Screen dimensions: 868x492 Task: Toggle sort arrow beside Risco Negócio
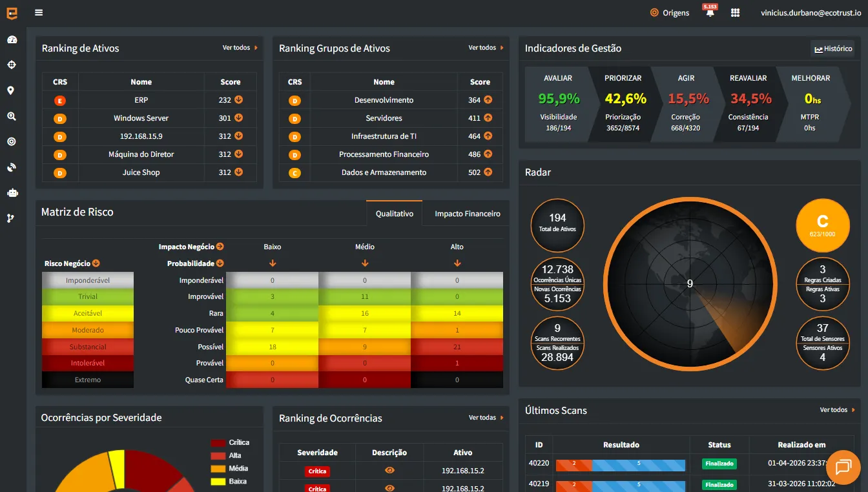tap(96, 263)
